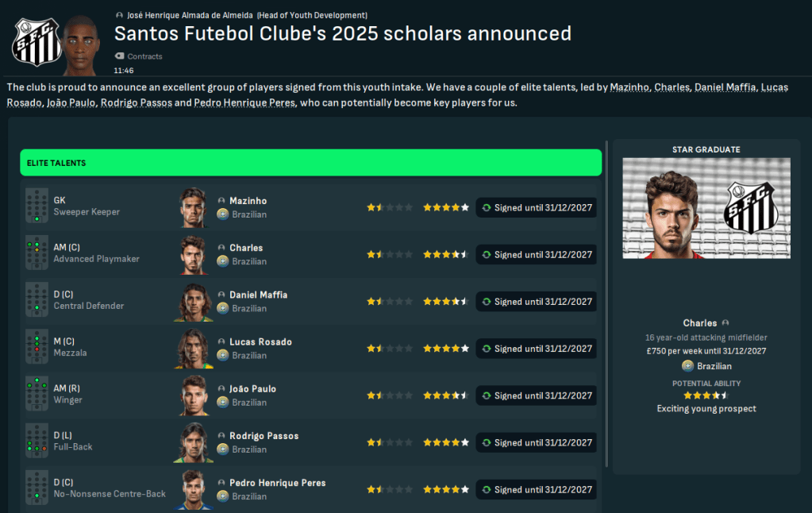Viewport: 812px width, 513px height.
Task: Click Mazinho's sweeper keeper position pitch icon
Action: [37, 206]
